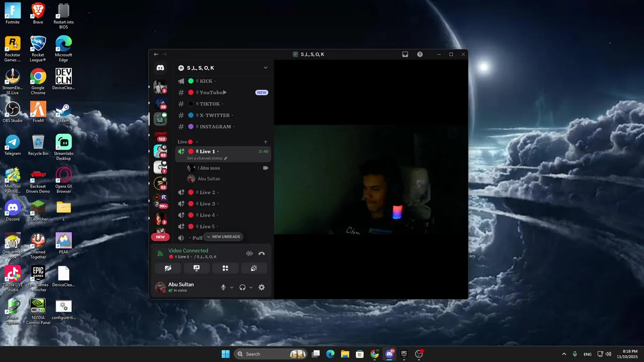Open the INSTAGRAM text channel
The height and width of the screenshot is (362, 644).
pos(223,127)
